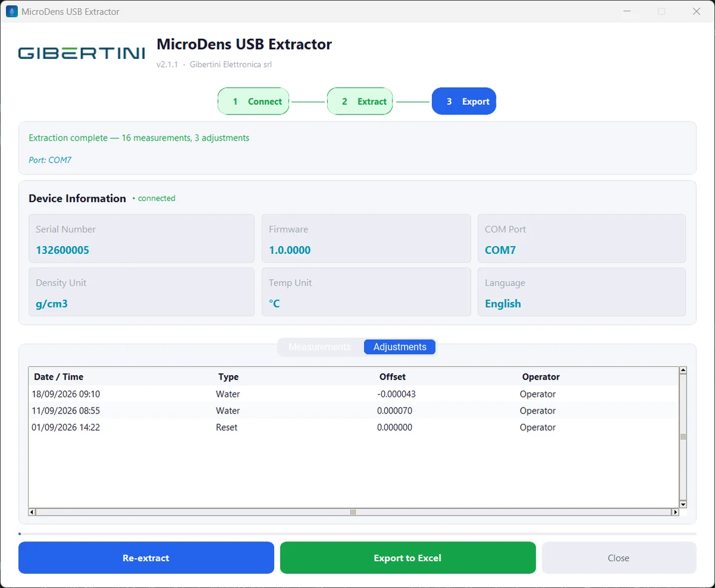Click the density unit g/cm3

52,304
